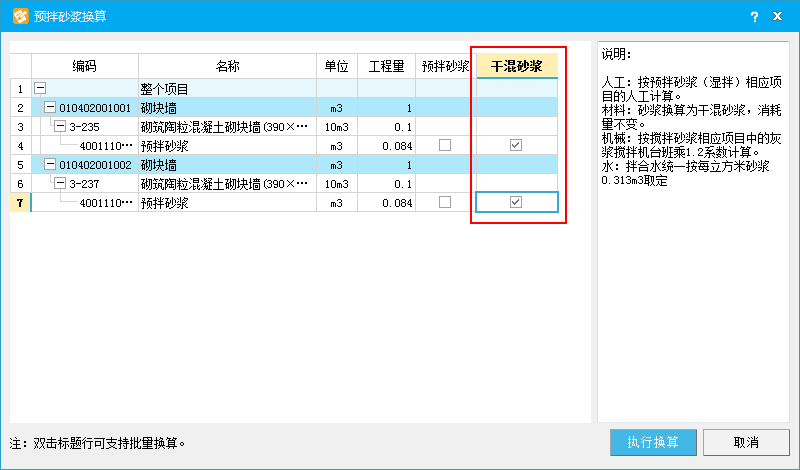Click the 执行换算 button
The height and width of the screenshot is (470, 800).
653,442
